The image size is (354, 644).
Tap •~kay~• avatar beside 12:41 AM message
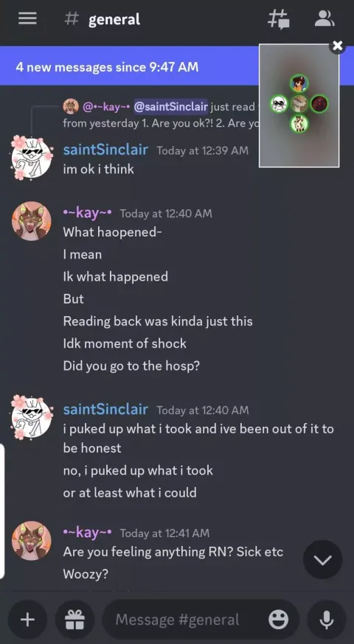(32, 541)
